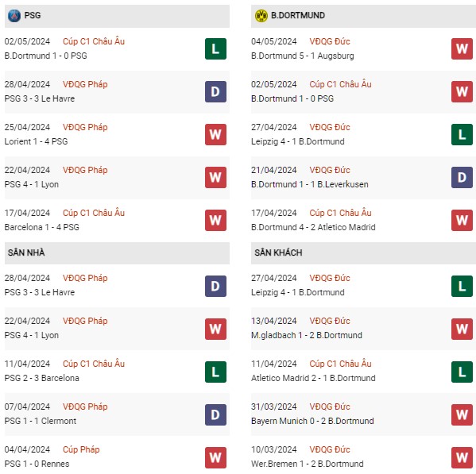Open the Sân Khách section header
This screenshot has width=476, height=474.
pyautogui.click(x=363, y=253)
